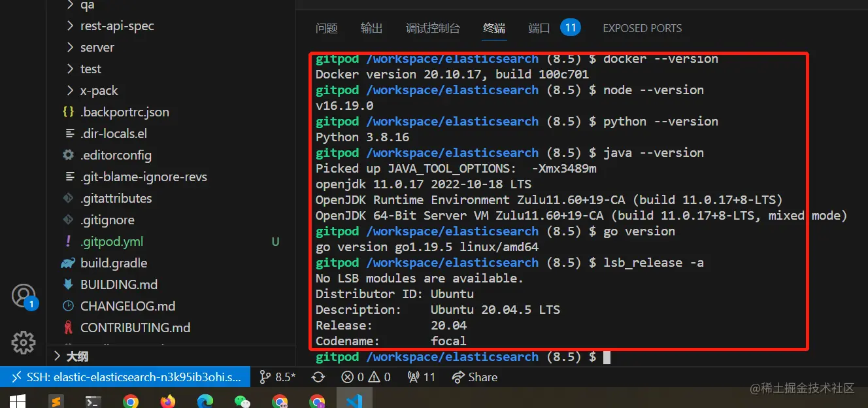
Task: Switch to the 端口 (Ports) tab
Action: [539, 28]
